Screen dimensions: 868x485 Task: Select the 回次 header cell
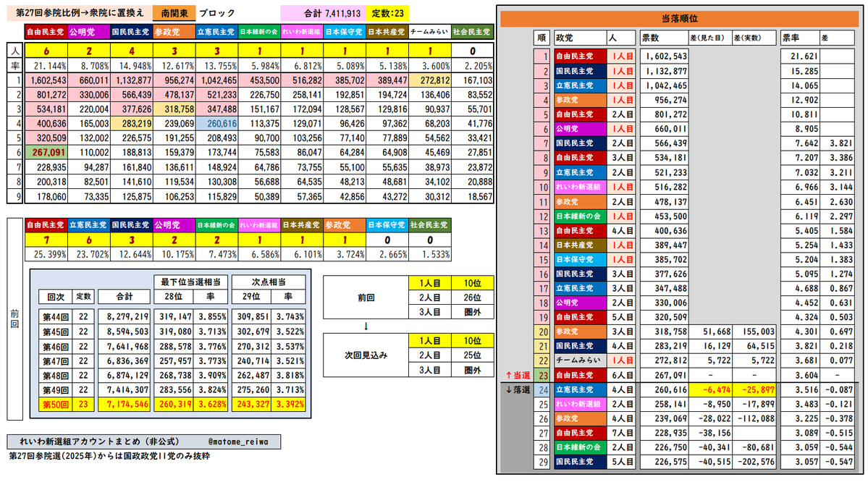click(x=55, y=297)
